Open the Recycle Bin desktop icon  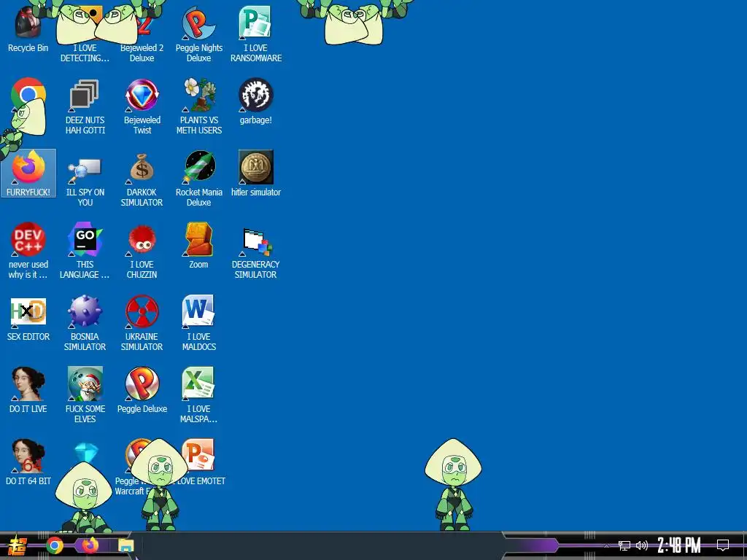pyautogui.click(x=28, y=28)
